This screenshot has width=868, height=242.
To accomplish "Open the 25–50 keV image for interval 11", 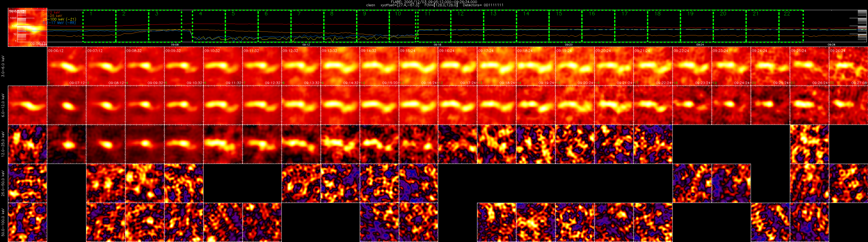I will 419,183.
